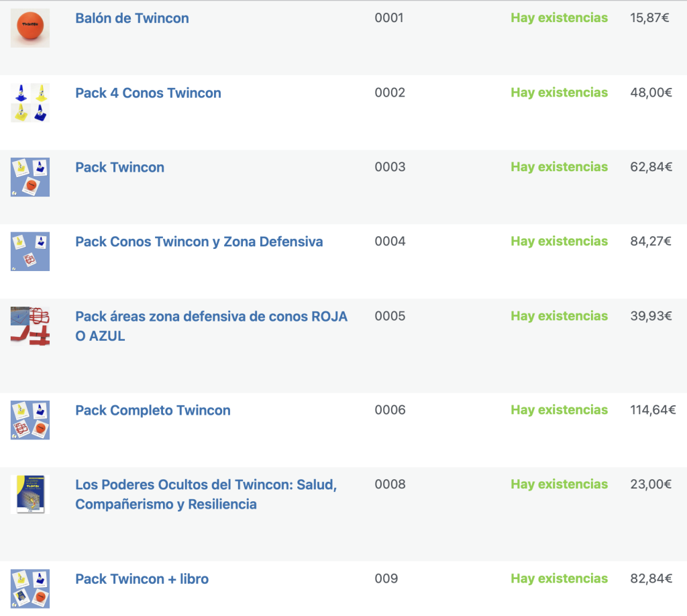
Task: Open the Pack Completo Twincon thumbnail
Action: point(30,420)
